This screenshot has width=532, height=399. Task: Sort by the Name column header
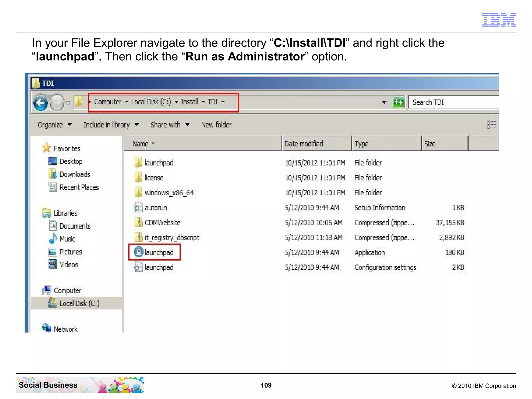point(203,143)
